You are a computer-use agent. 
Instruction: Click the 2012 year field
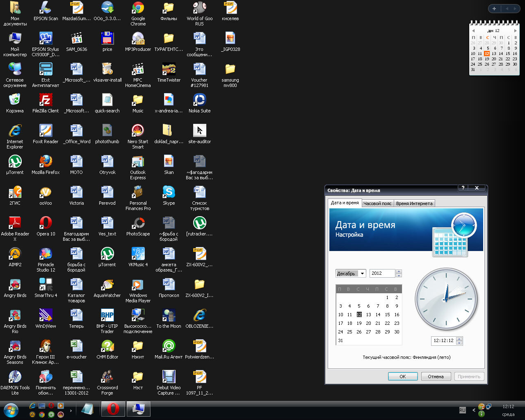coord(382,274)
